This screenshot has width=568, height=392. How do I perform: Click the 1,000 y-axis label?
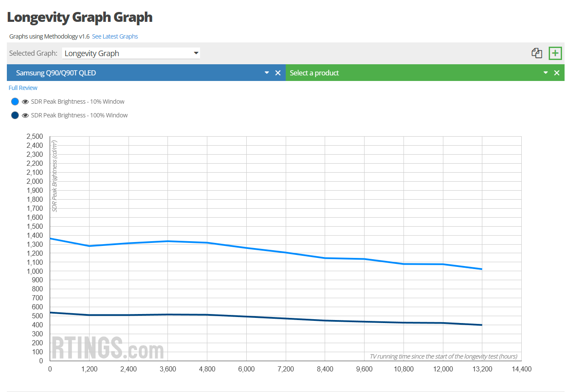(x=35, y=271)
